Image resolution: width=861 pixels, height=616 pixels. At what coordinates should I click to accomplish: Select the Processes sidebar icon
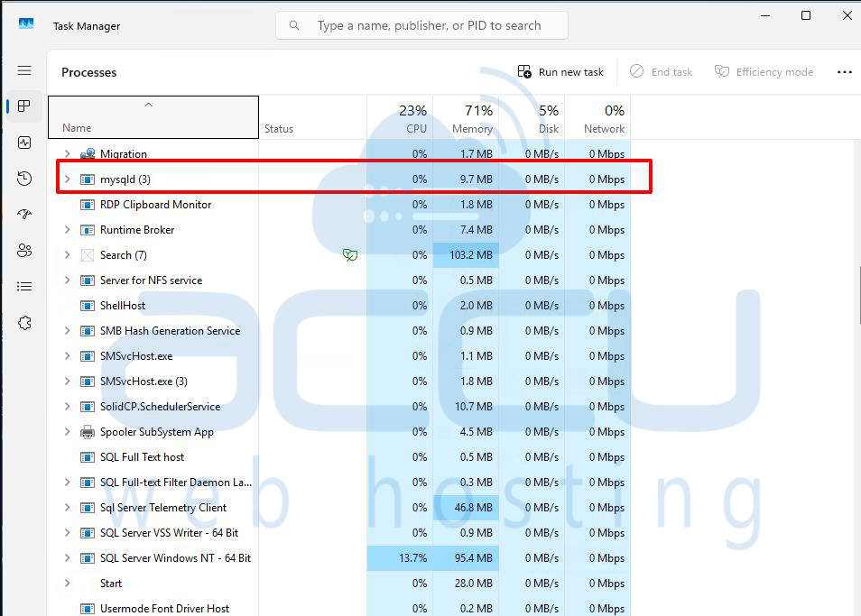24,106
